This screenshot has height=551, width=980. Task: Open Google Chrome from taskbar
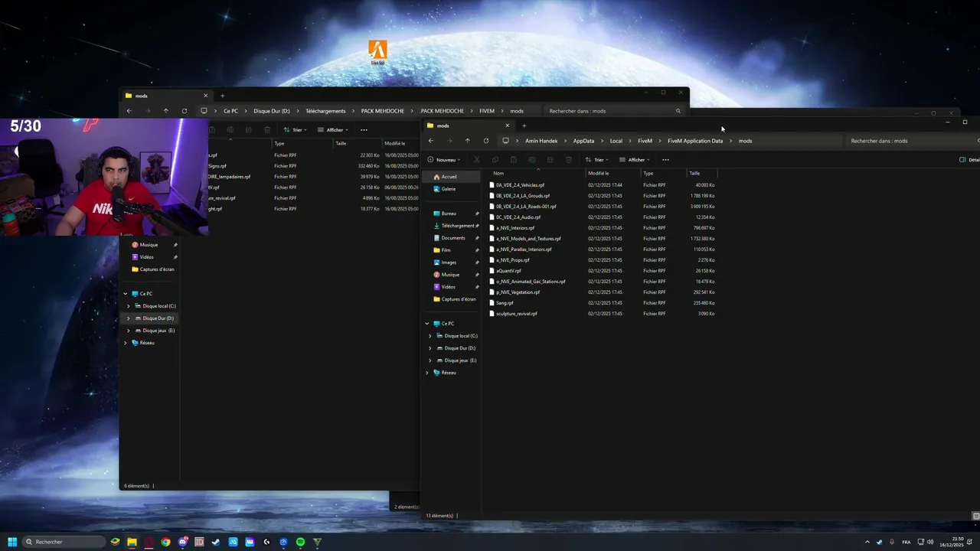tap(165, 542)
